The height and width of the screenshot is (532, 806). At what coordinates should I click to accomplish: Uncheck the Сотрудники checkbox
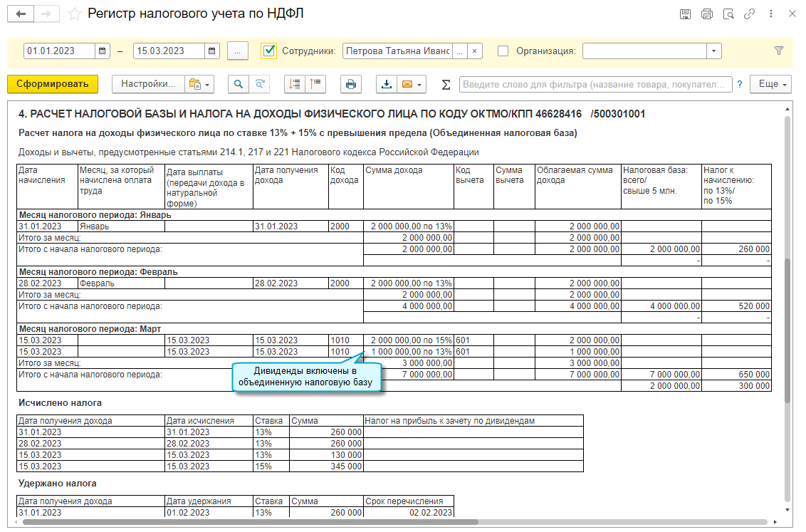click(269, 51)
